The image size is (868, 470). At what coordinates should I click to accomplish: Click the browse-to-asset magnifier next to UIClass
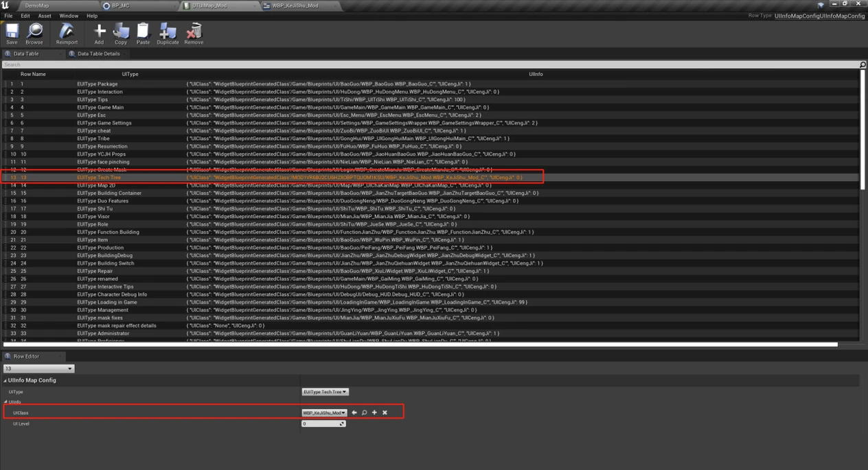[x=363, y=412]
